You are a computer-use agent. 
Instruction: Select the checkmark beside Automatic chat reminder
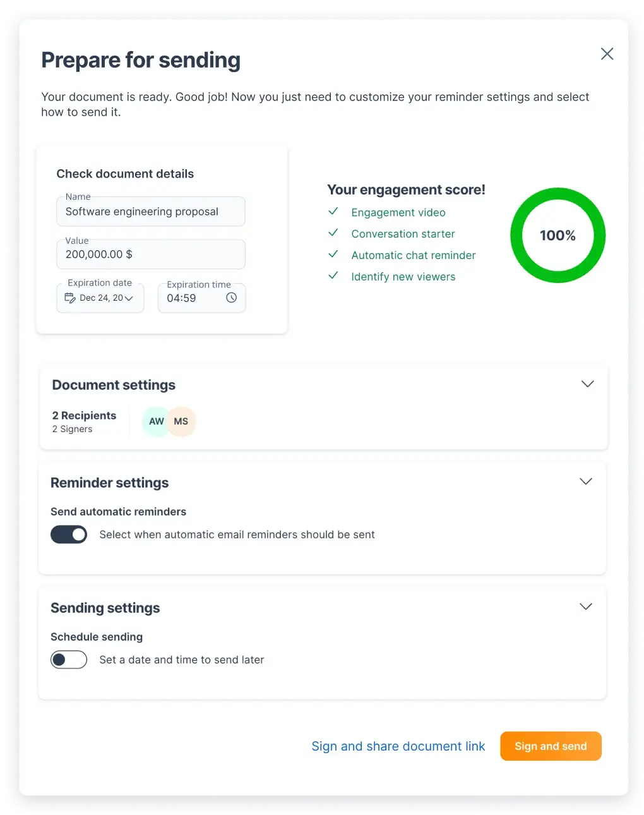333,254
